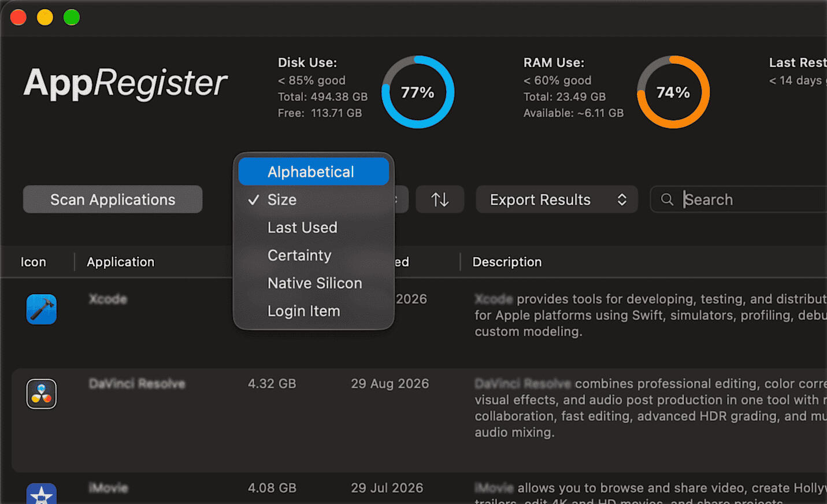
Task: Close the AppRegister window
Action: point(18,17)
